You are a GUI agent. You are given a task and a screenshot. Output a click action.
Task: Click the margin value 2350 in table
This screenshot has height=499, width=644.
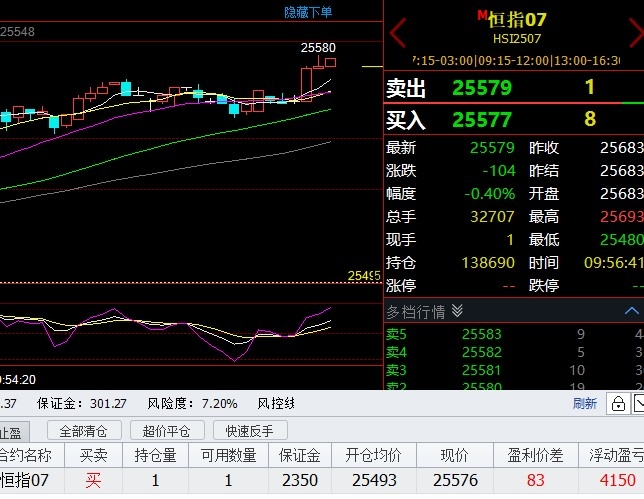[300, 480]
